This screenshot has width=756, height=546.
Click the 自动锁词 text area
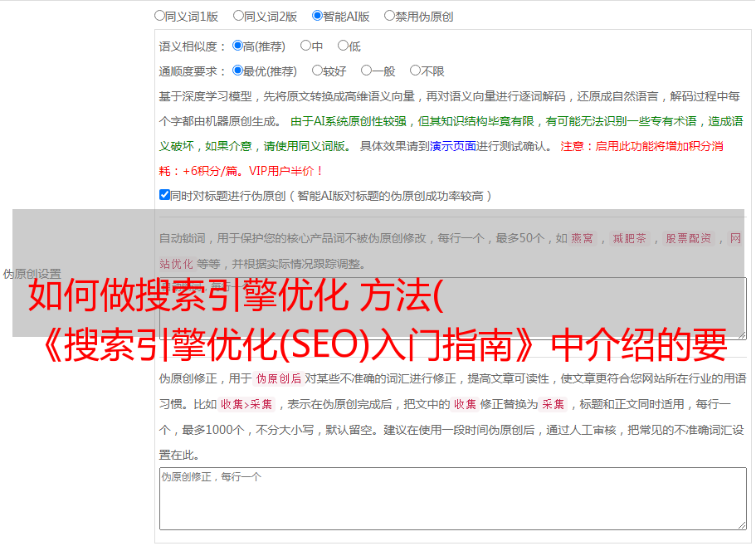coord(453,308)
